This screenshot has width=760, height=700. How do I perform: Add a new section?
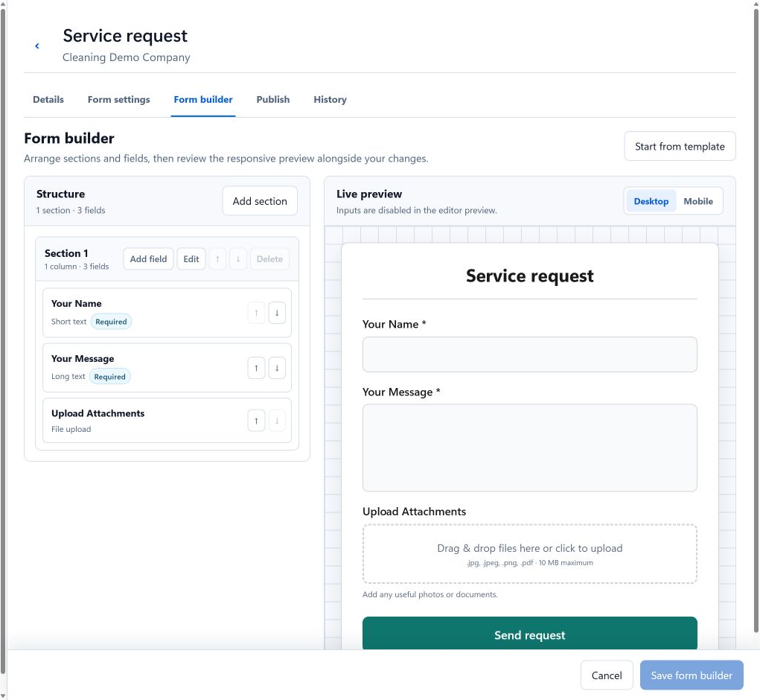pos(260,201)
